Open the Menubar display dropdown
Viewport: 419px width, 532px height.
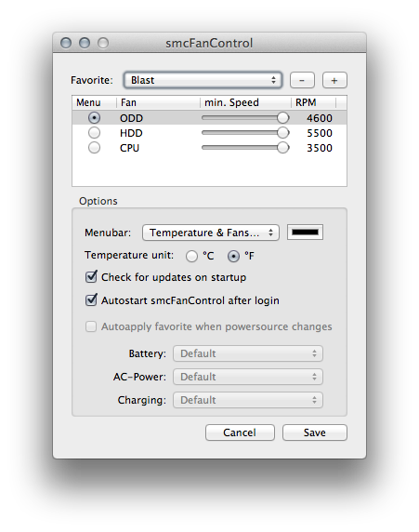[x=211, y=233]
